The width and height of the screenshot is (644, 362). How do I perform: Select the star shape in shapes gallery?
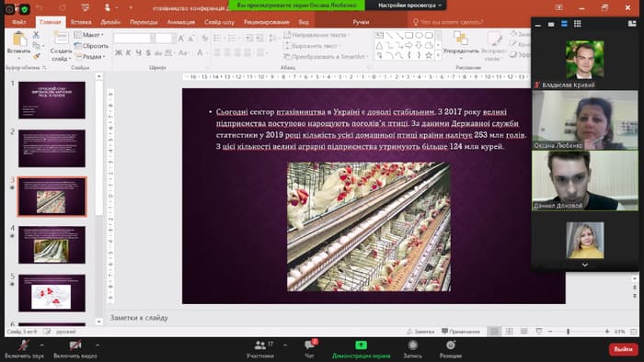[x=429, y=55]
